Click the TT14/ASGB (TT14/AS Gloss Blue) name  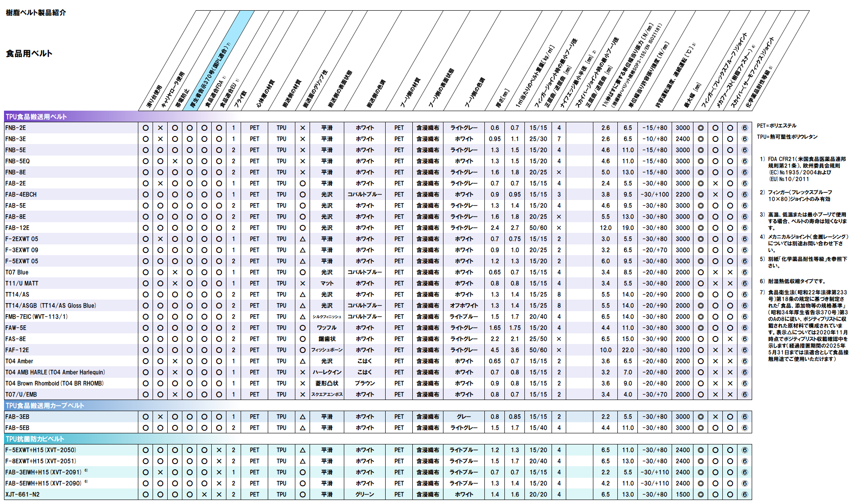51,306
